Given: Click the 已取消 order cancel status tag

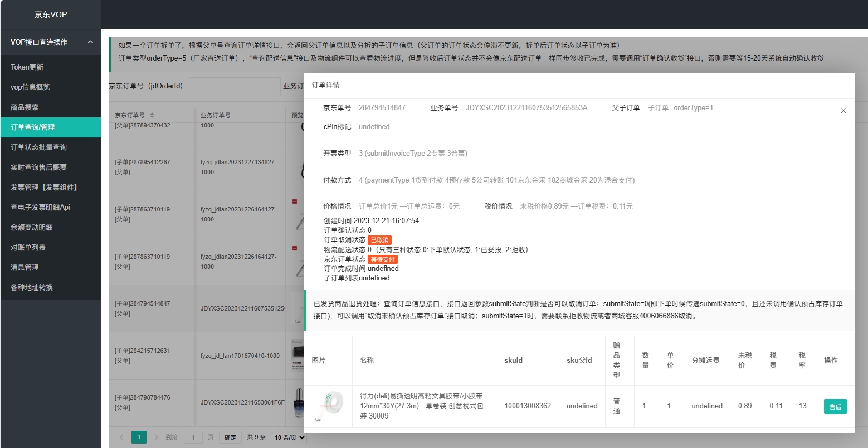Looking at the screenshot, I should [379, 240].
